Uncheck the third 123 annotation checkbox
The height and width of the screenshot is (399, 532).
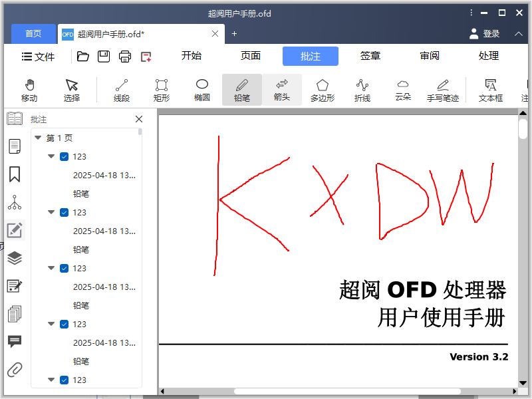click(64, 269)
